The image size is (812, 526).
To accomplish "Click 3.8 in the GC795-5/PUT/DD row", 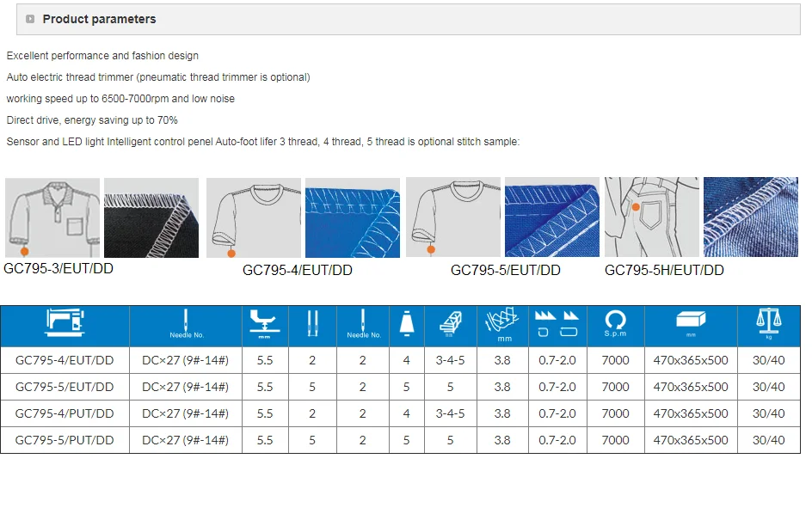I will [x=502, y=440].
